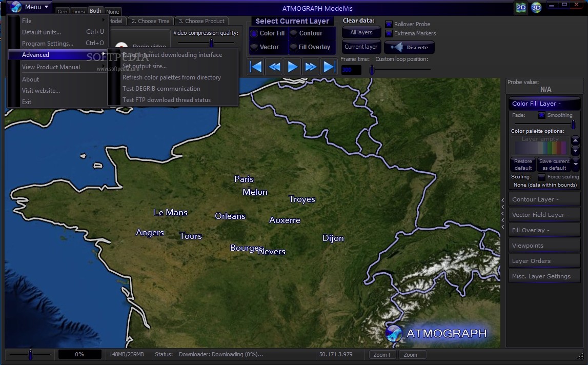588x365 pixels.
Task: Choose Reset internet downloading interface
Action: click(x=173, y=55)
